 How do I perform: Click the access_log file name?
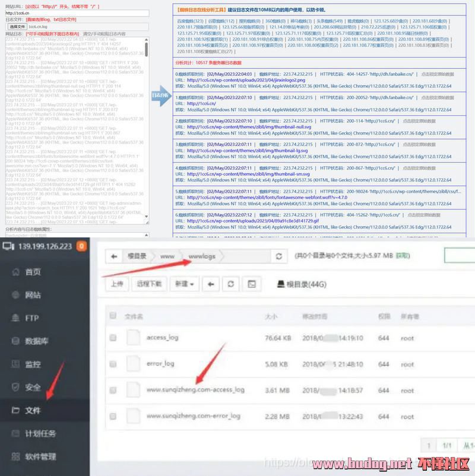pyautogui.click(x=163, y=338)
